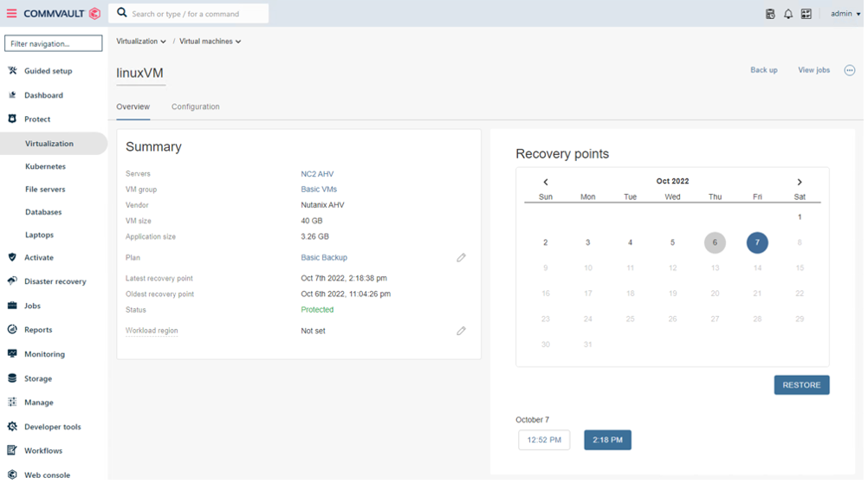This screenshot has width=868, height=484.
Task: Select Laptops in the sidebar
Action: coord(39,235)
